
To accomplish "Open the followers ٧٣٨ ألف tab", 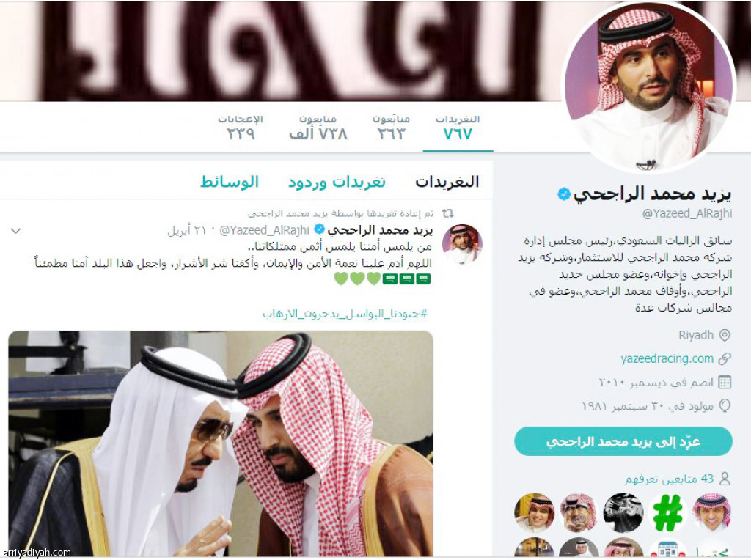I will click(x=318, y=128).
